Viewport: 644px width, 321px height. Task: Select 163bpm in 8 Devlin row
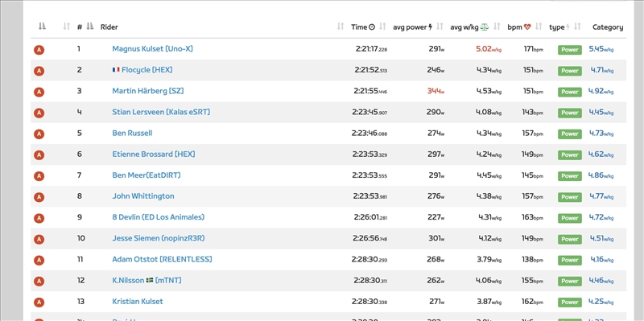(x=532, y=217)
